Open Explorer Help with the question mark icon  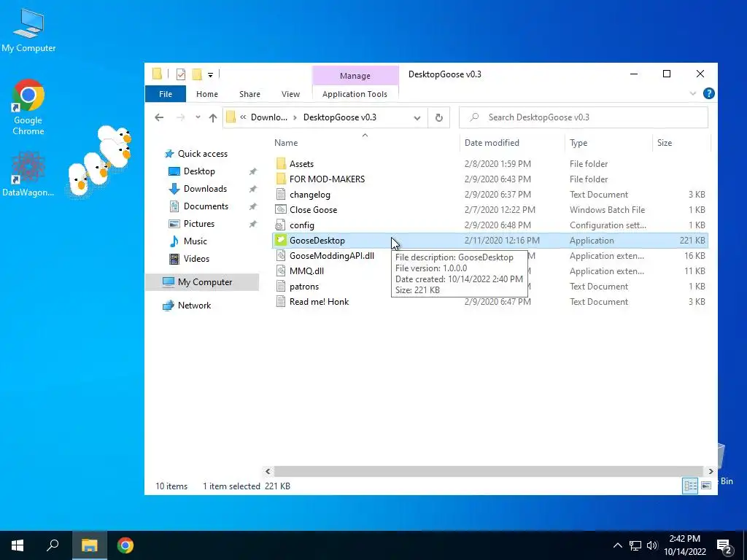click(708, 94)
